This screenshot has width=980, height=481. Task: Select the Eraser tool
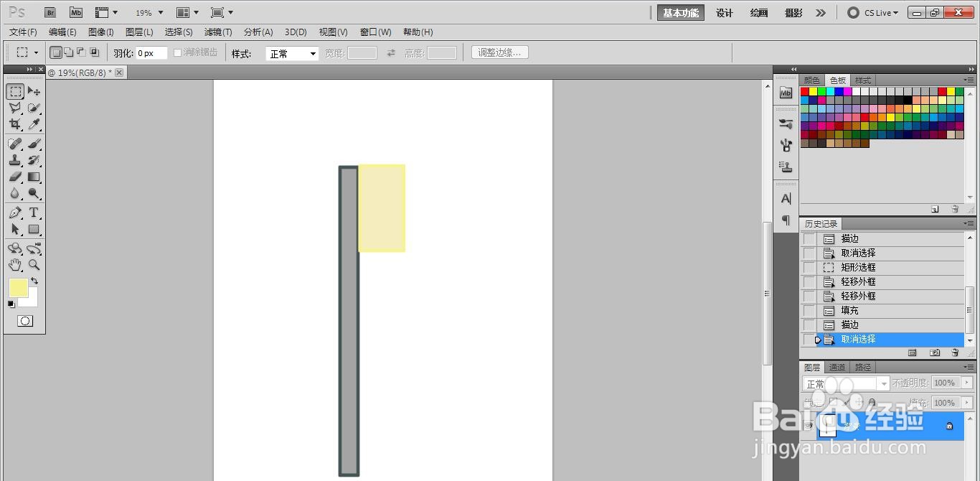pos(15,177)
